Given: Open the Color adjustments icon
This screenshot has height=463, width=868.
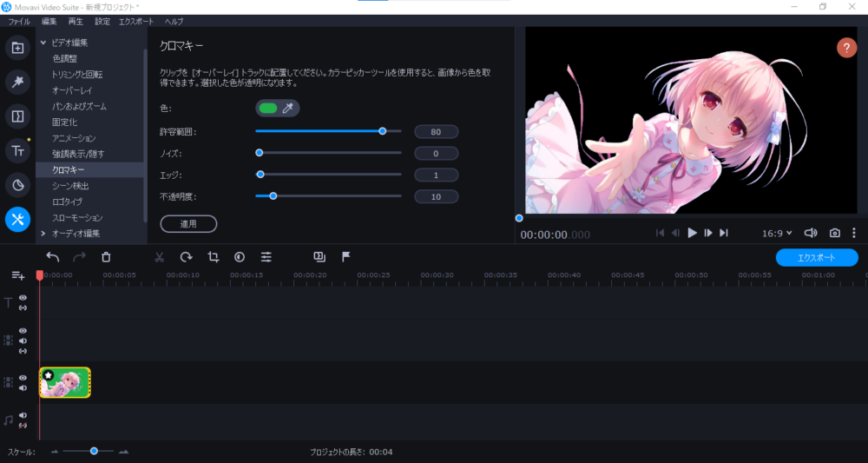Looking at the screenshot, I should tap(240, 257).
